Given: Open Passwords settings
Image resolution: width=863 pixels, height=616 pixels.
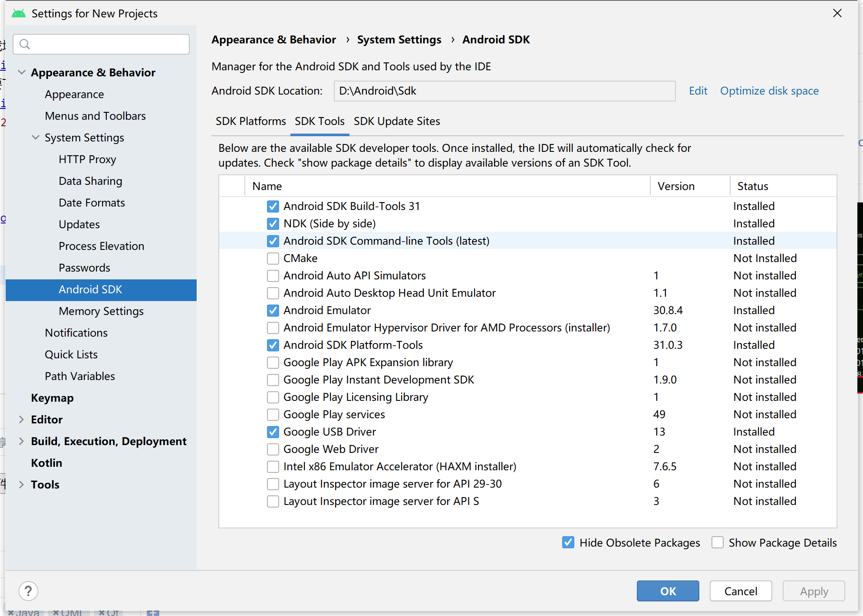Looking at the screenshot, I should coord(84,268).
